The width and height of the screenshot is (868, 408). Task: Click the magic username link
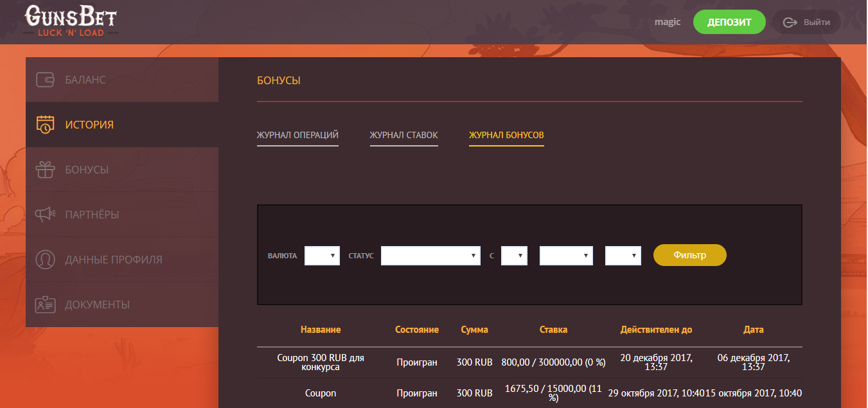tap(667, 21)
